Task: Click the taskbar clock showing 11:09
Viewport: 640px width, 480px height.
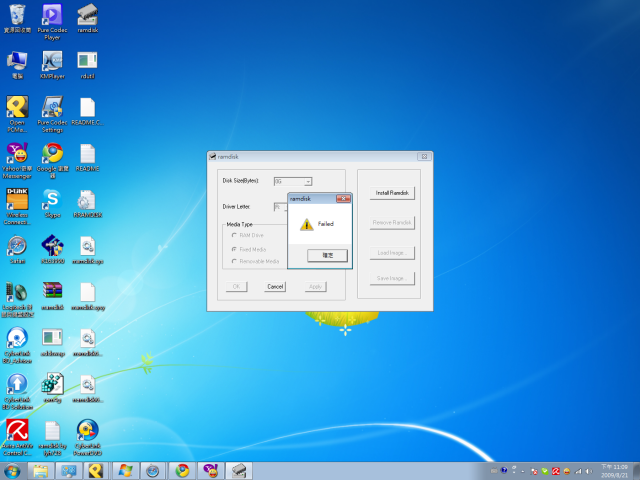Action: pos(614,471)
